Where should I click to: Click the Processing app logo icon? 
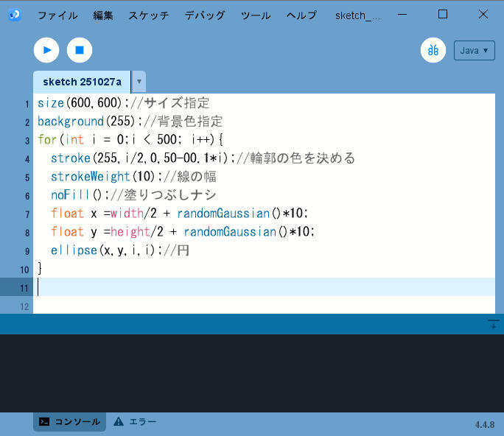tap(15, 15)
